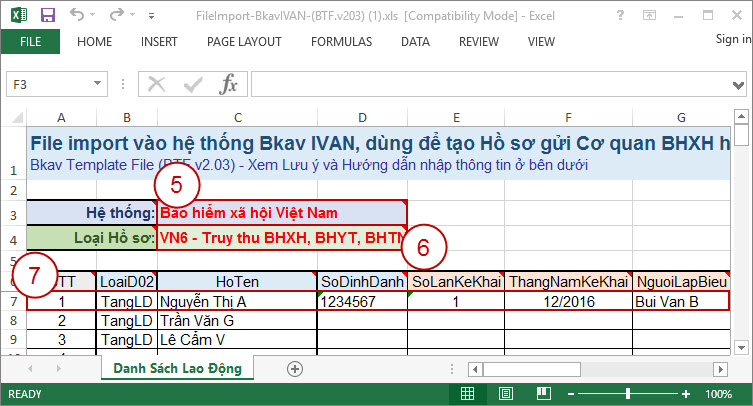Select all cells with corner triangle
Screen dimensions: 753x406
17,118
